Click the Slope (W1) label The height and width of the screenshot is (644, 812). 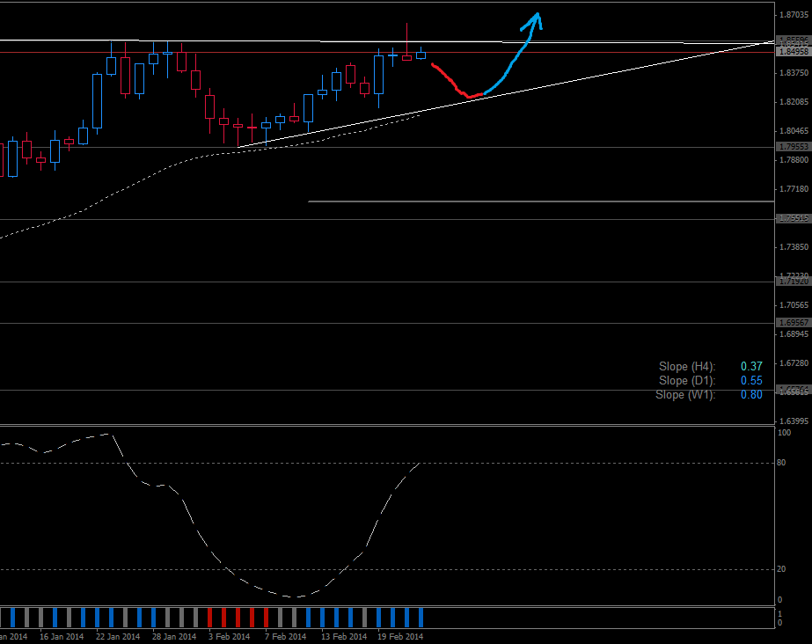pyautogui.click(x=685, y=394)
